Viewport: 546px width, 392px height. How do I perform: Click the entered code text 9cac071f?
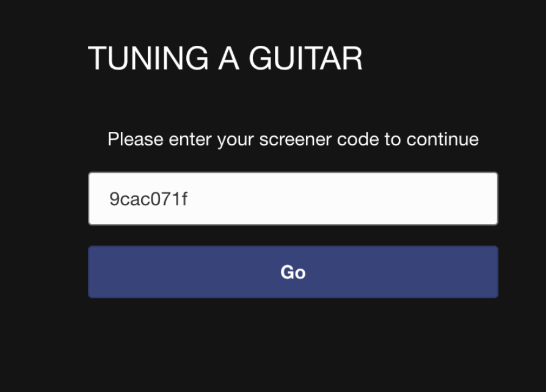pyautogui.click(x=148, y=200)
